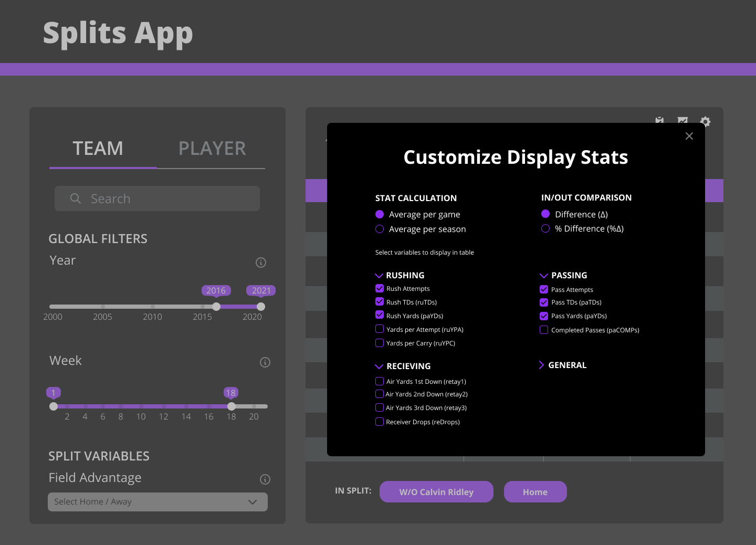Uncheck the Pass Yards checkbox
The image size is (756, 545).
click(544, 316)
